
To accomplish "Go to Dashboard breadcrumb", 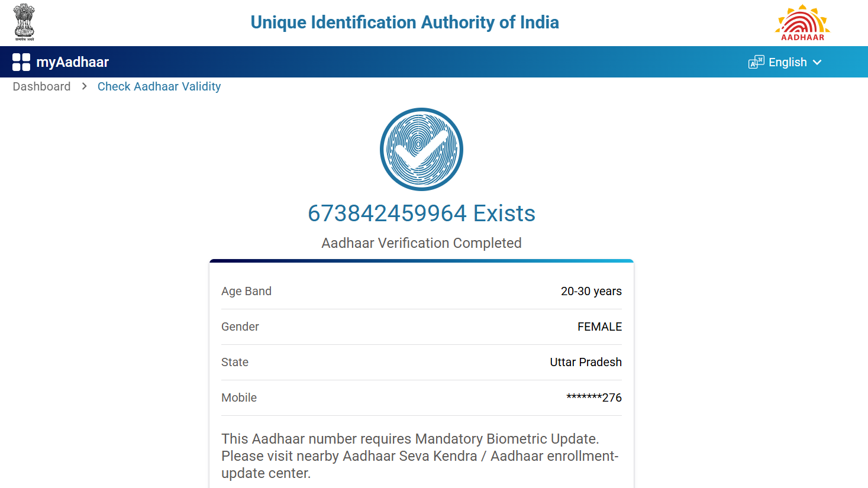I will pos(41,86).
